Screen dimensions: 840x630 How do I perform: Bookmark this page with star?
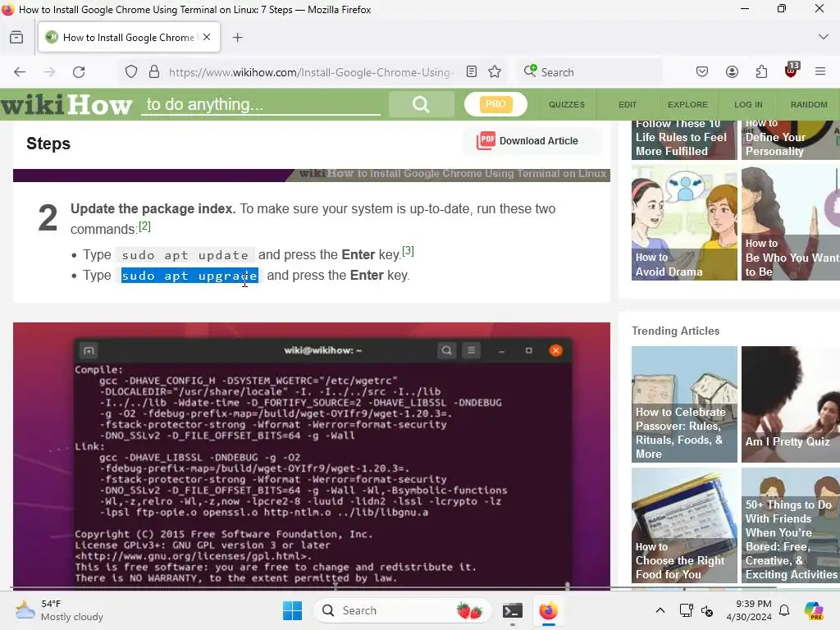coord(495,72)
